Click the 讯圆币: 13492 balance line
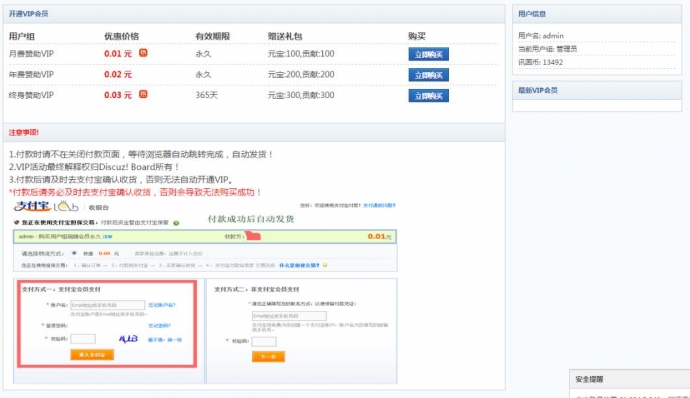Image resolution: width=690 pixels, height=398 pixels. (x=540, y=62)
